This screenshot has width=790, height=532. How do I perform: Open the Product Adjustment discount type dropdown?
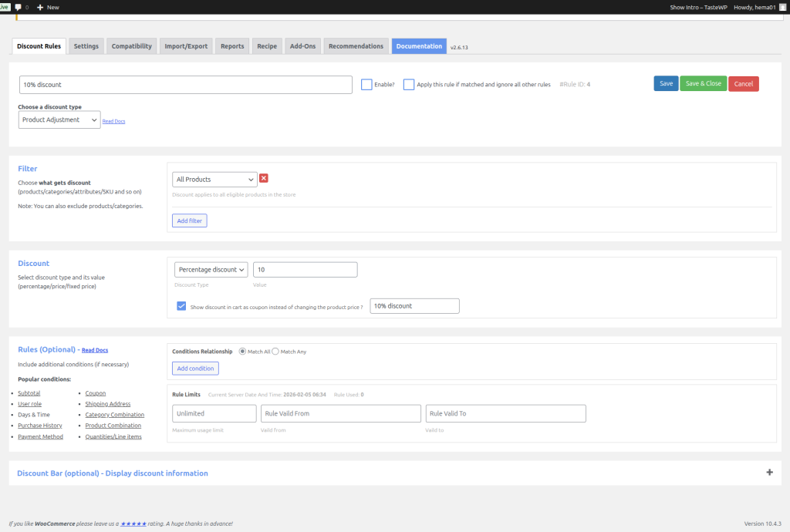coord(59,120)
